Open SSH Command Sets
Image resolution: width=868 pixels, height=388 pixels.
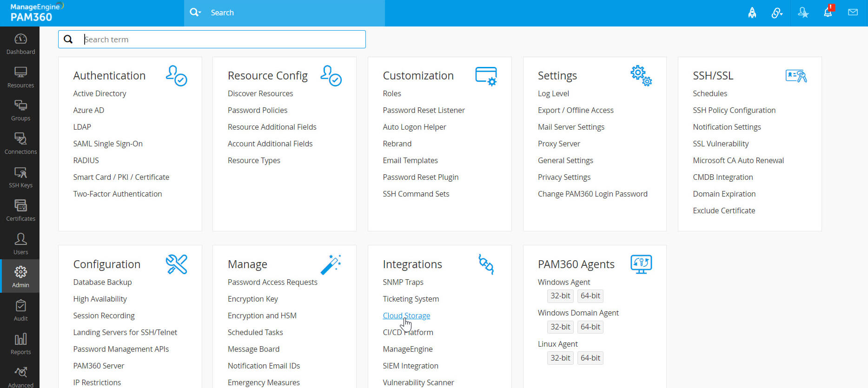coord(416,194)
